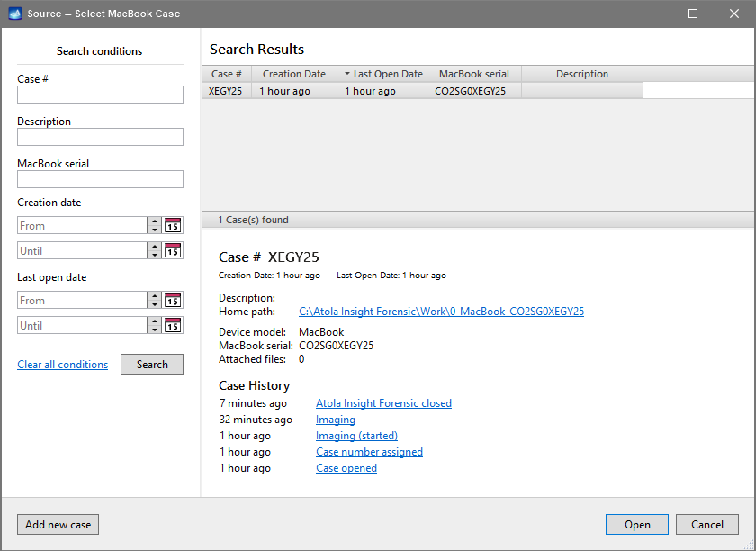Open calendar for Creation date From

(173, 226)
